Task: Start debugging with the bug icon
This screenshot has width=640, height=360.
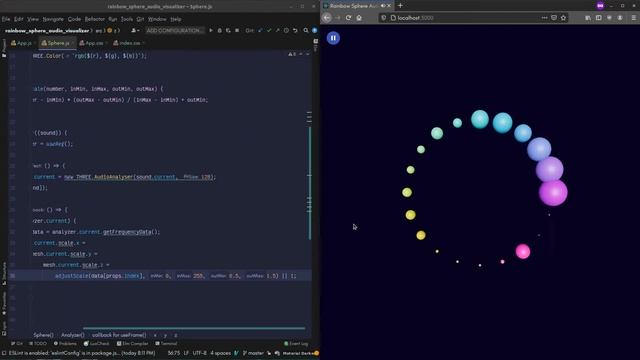Action: [x=220, y=31]
